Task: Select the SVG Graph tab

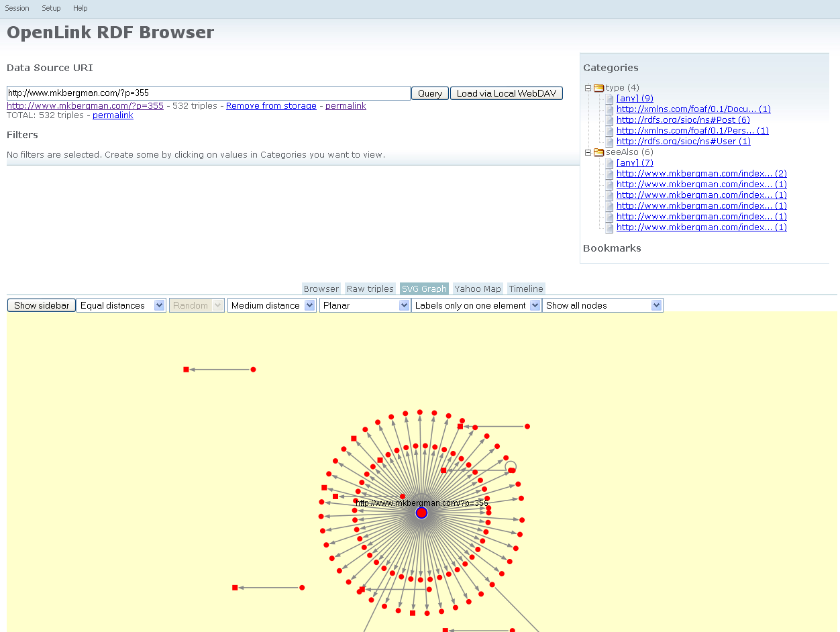Action: pyautogui.click(x=424, y=288)
